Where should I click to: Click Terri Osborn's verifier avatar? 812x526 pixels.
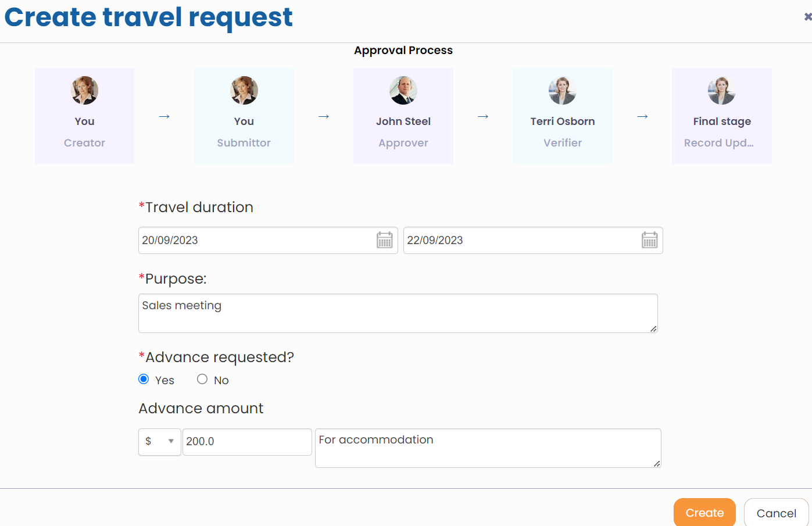(x=562, y=91)
